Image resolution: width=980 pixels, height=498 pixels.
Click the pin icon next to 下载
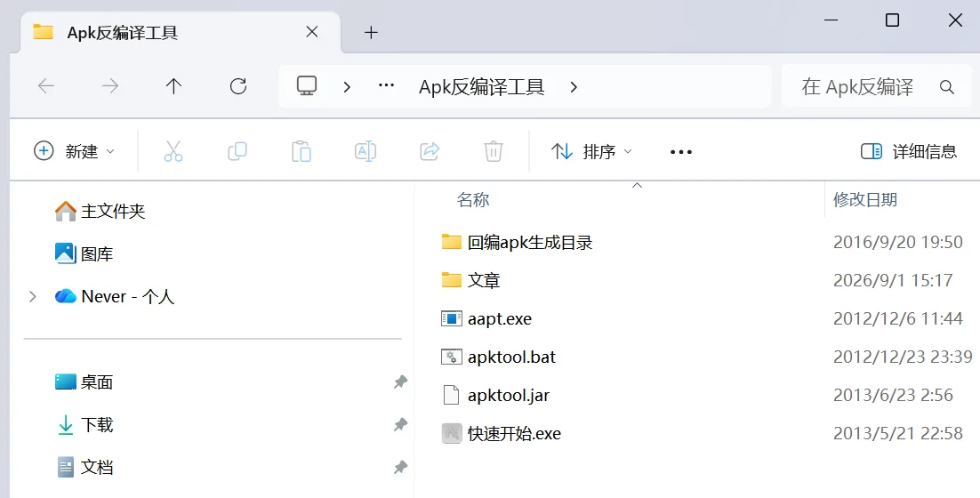(x=400, y=425)
